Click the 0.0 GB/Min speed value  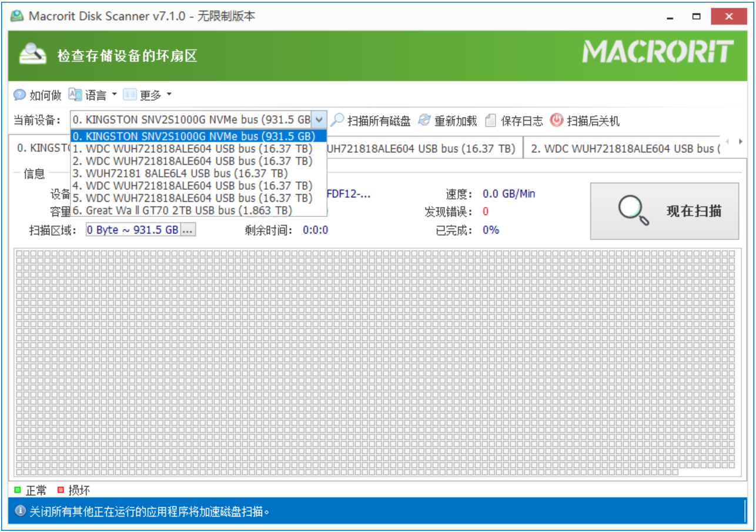pyautogui.click(x=509, y=193)
